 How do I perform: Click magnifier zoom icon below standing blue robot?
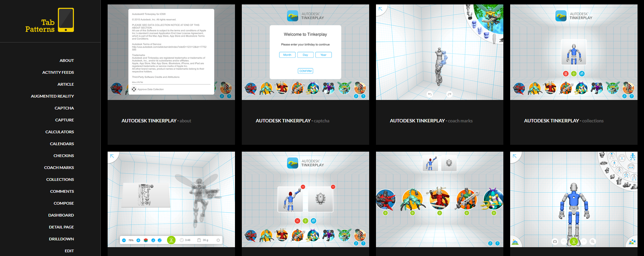(593, 241)
